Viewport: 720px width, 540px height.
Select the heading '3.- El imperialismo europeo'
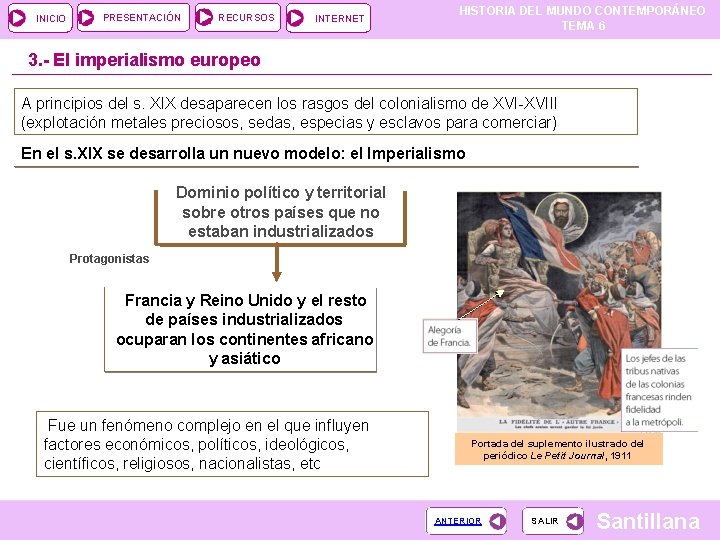tap(144, 60)
